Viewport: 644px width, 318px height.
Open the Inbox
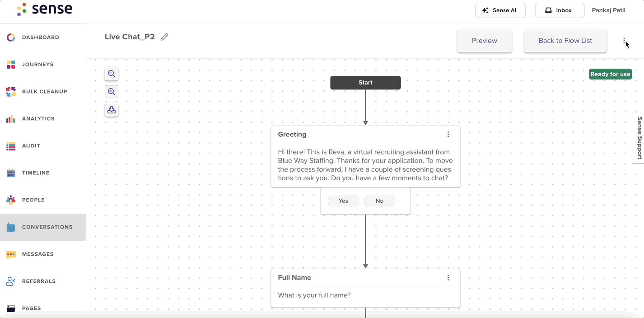tap(560, 10)
